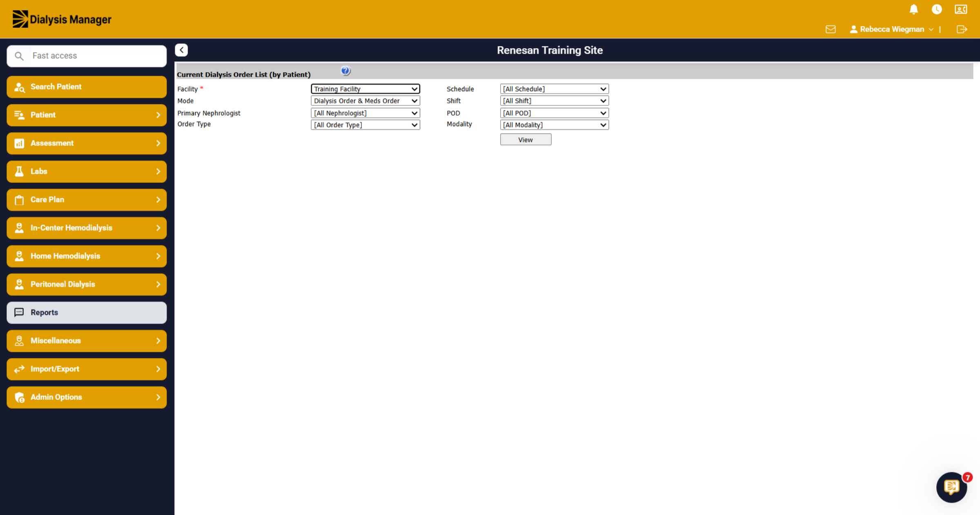Open the contact card icon
980x515 pixels.
[x=961, y=9]
